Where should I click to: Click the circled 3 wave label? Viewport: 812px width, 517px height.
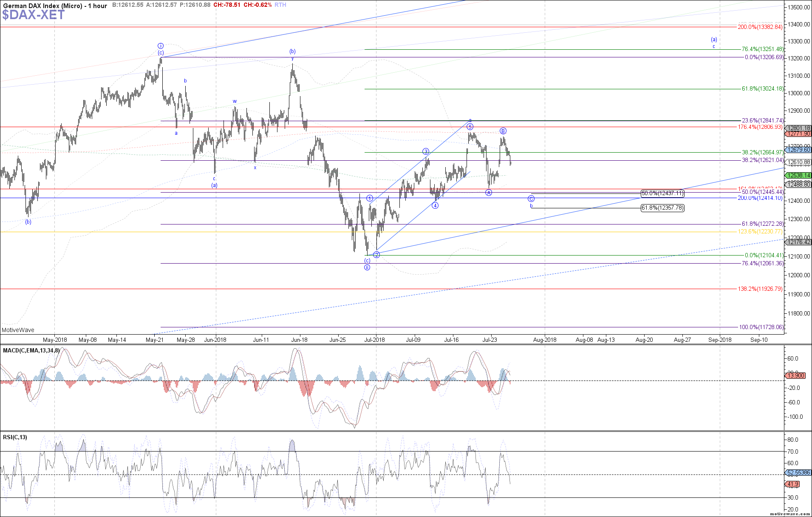tap(426, 151)
